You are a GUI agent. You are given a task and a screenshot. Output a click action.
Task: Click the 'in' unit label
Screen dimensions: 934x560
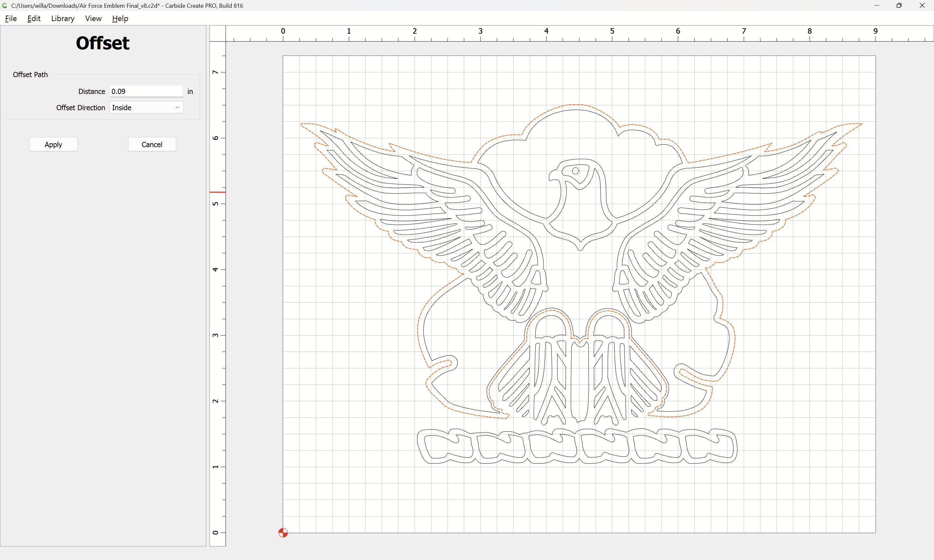point(190,91)
